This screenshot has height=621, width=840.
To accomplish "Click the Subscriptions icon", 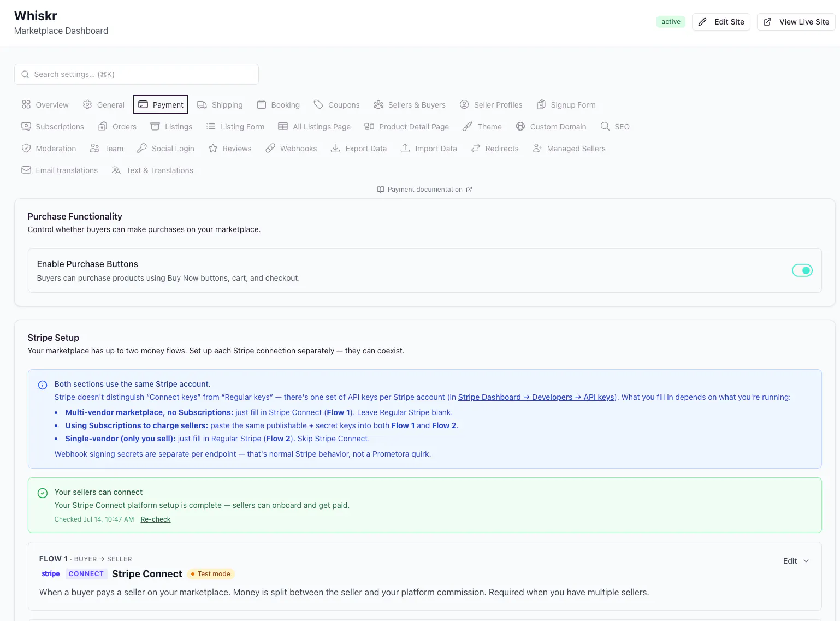I will point(26,126).
